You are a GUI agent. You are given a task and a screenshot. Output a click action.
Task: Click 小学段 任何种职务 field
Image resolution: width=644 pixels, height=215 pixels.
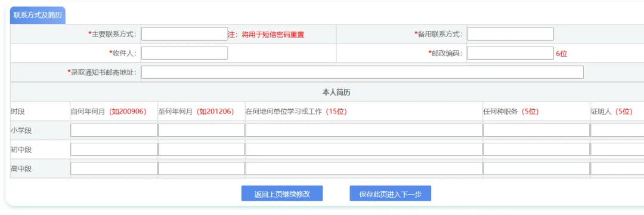point(537,130)
